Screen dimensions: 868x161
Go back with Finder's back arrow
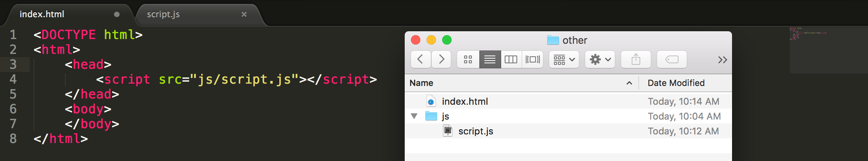[x=421, y=59]
